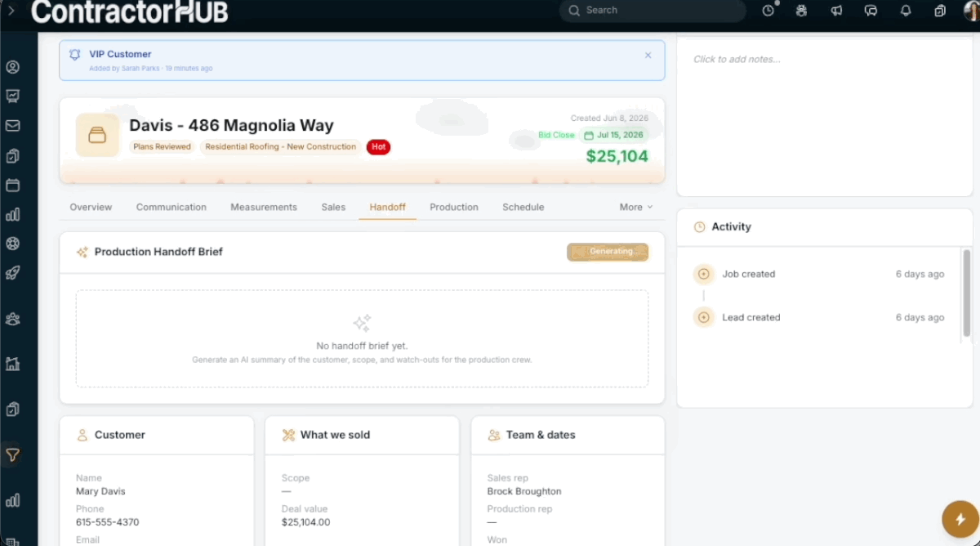The height and width of the screenshot is (546, 980).
Task: Click the $25,104.00 deal value
Action: click(x=306, y=521)
